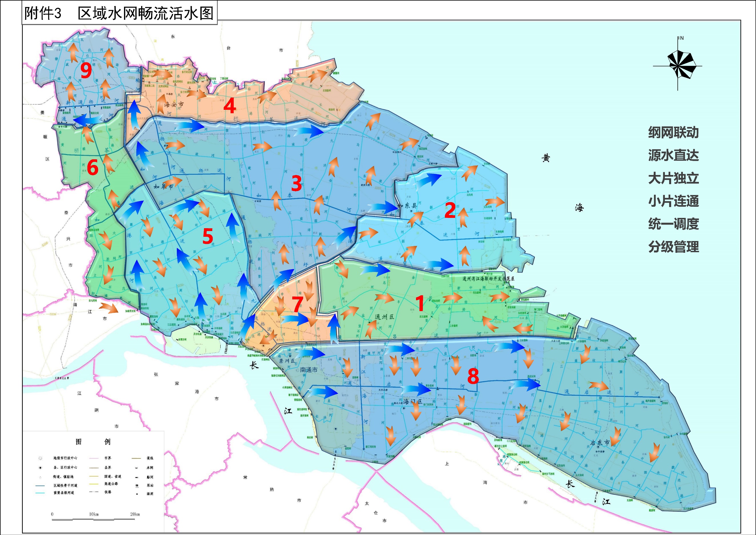This screenshot has width=756, height=535.
Task: Click the slogan text 大片独立
Action: (x=673, y=178)
